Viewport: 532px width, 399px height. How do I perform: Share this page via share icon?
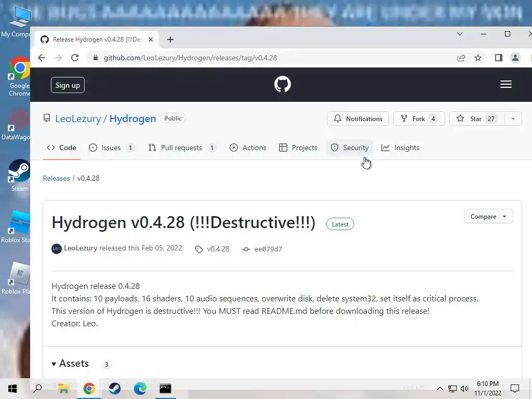point(461,58)
